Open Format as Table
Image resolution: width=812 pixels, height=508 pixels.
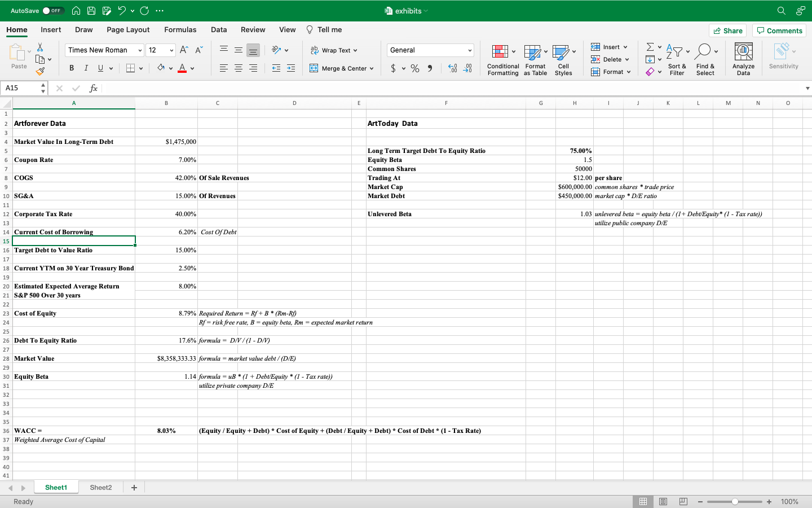535,60
